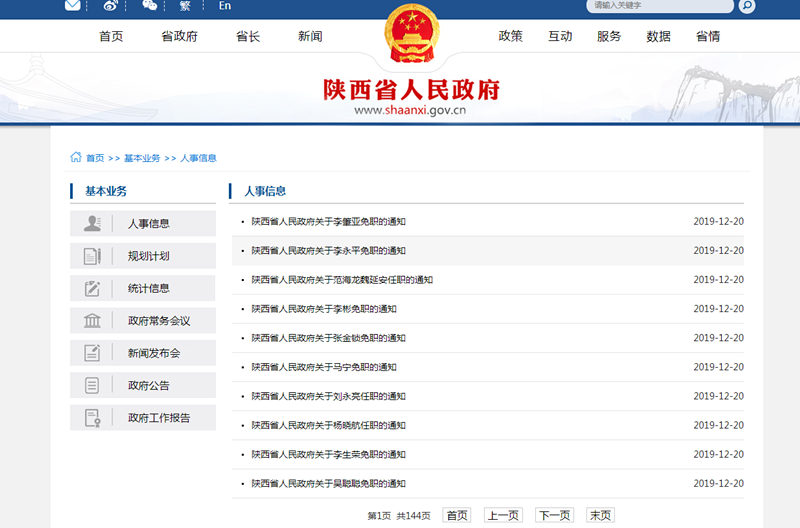Click the edit icon beside 统计信息

tap(92, 289)
